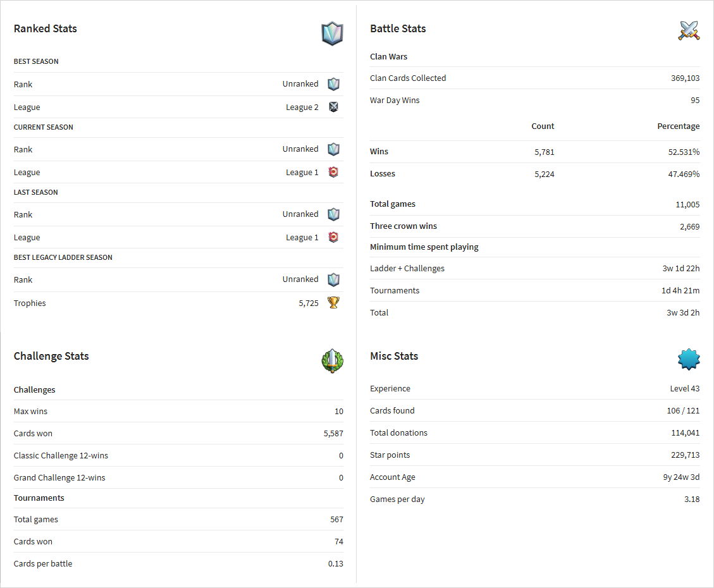Click the Percentage column header
The height and width of the screenshot is (588, 714).
pos(678,126)
